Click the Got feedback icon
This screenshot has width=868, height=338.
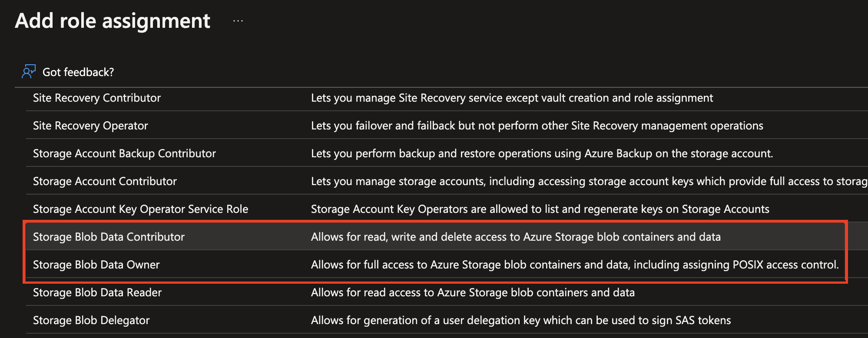click(29, 71)
